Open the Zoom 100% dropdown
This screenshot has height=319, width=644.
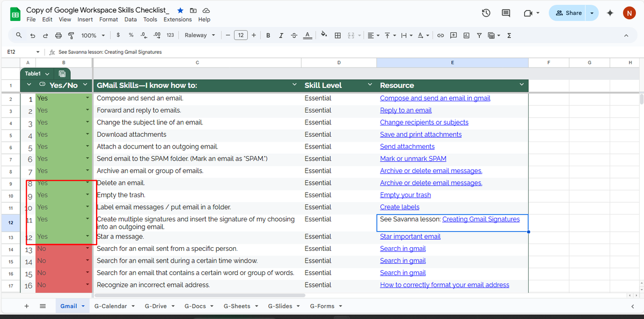click(93, 35)
